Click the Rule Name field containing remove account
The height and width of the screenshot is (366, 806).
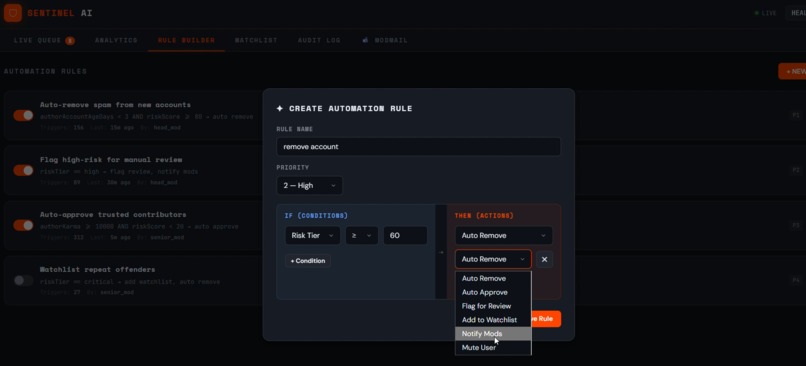click(418, 147)
